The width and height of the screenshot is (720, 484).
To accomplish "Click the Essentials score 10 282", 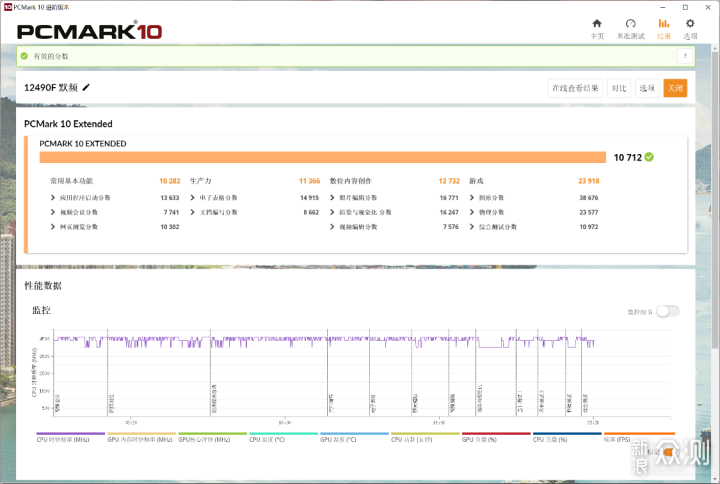I will pyautogui.click(x=169, y=181).
